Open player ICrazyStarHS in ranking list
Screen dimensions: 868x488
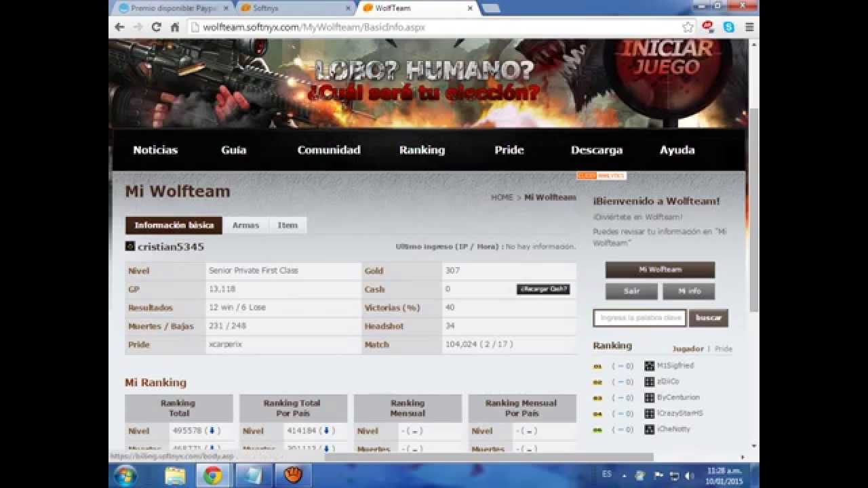pos(680,413)
